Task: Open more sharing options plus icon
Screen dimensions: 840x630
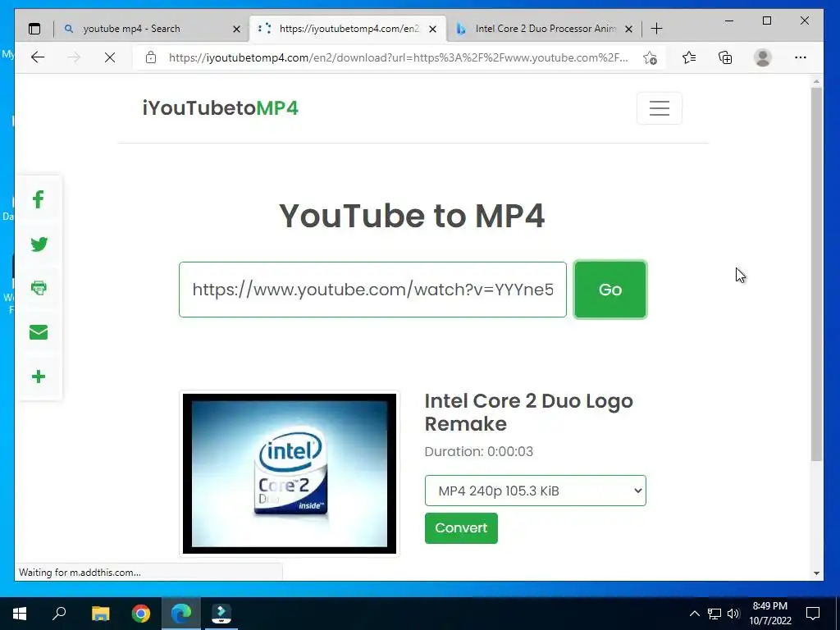Action: 38,377
